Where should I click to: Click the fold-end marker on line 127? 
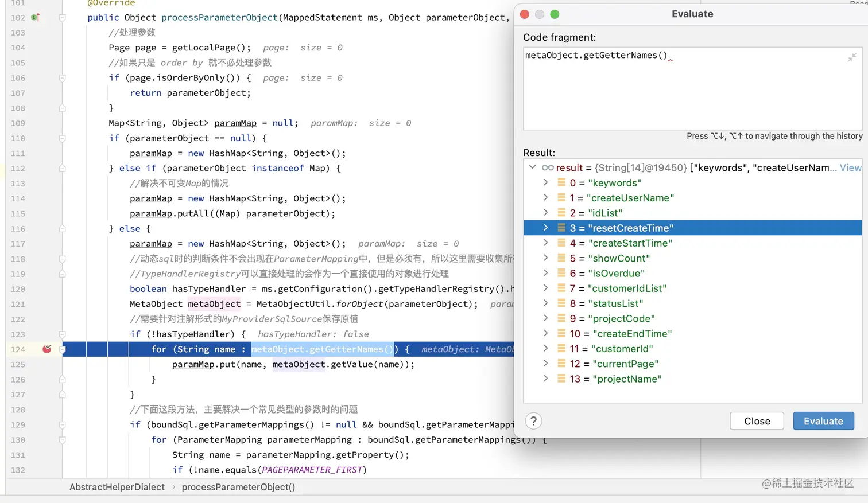[62, 395]
